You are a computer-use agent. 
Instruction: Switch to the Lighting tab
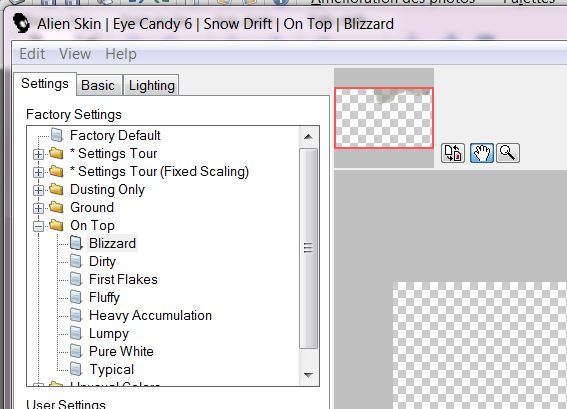click(152, 85)
